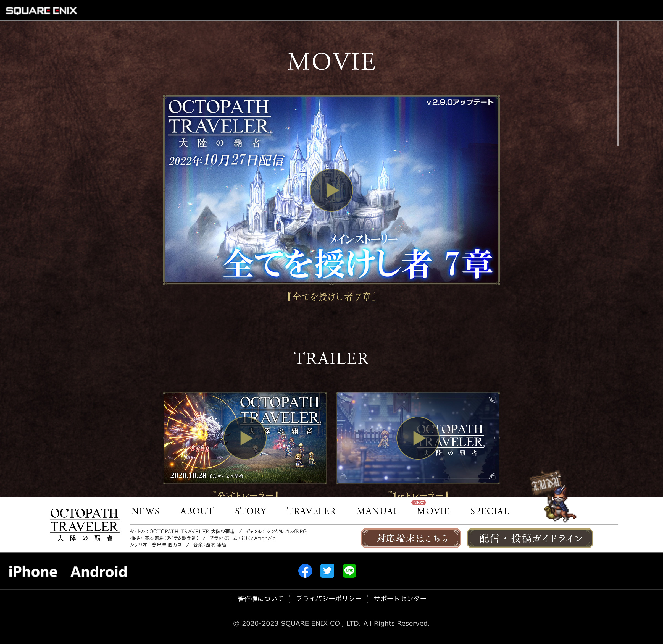Open the 配信・投稿ガイドライン button
Screen dimensions: 663x644
click(530, 538)
